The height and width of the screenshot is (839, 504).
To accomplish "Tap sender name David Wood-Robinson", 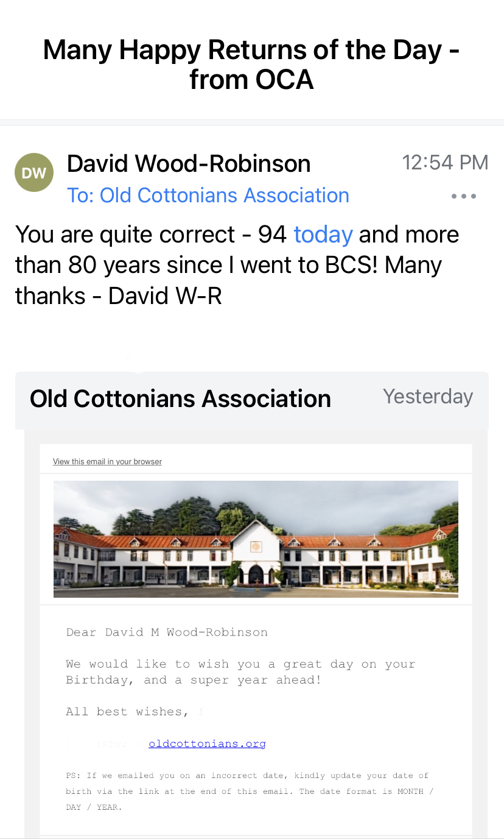I will (189, 163).
